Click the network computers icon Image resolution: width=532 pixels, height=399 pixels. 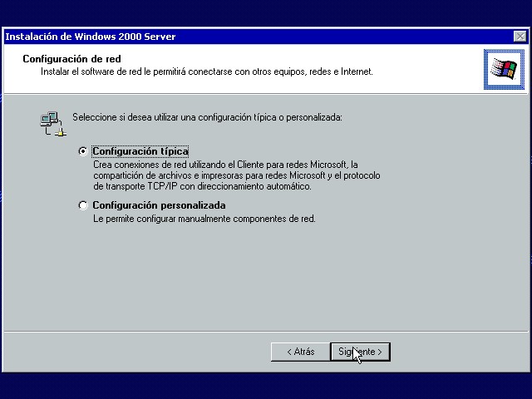(53, 124)
